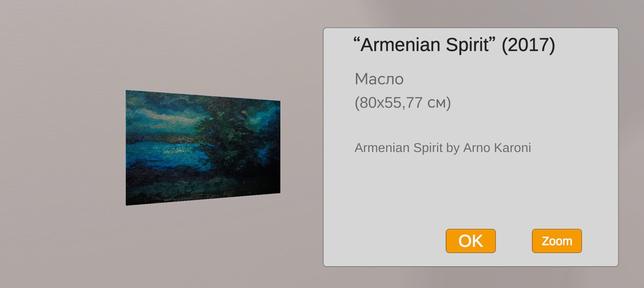
Task: Click dialog space between OK and Zoom
Action: tap(514, 241)
